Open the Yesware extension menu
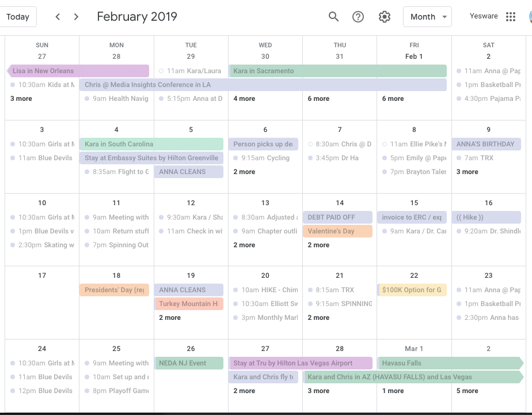This screenshot has width=532, height=415. click(484, 16)
